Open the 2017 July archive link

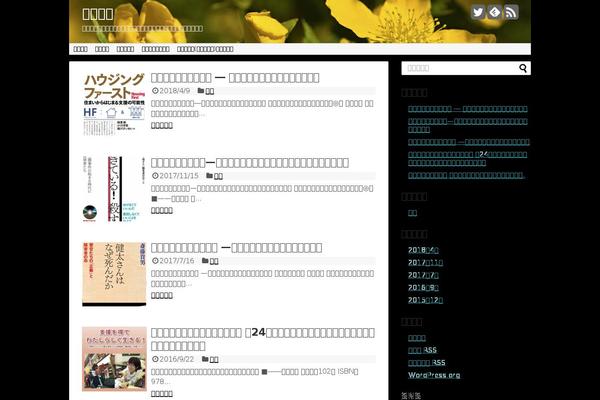coord(423,275)
